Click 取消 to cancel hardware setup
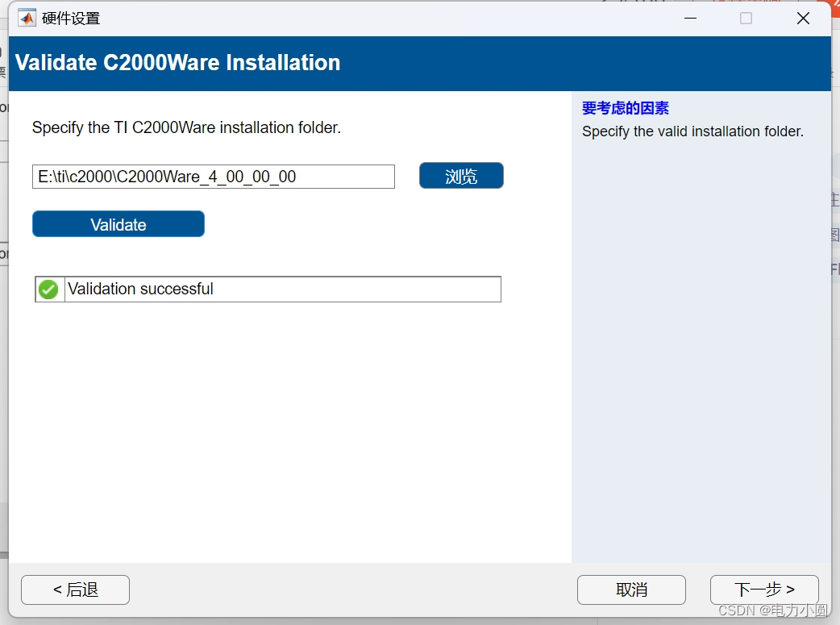840x625 pixels. 631,590
